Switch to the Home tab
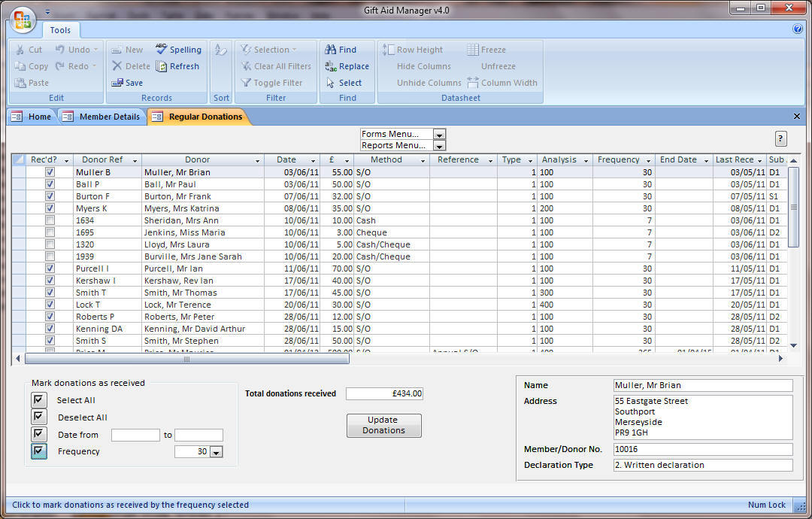Screen dimensions: 812x519 pyautogui.click(x=32, y=117)
